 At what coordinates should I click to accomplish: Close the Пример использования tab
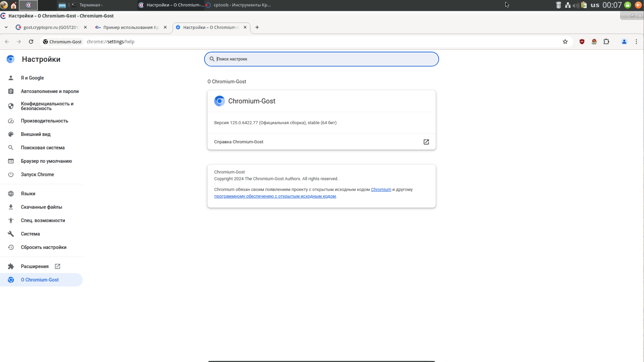coord(165,27)
